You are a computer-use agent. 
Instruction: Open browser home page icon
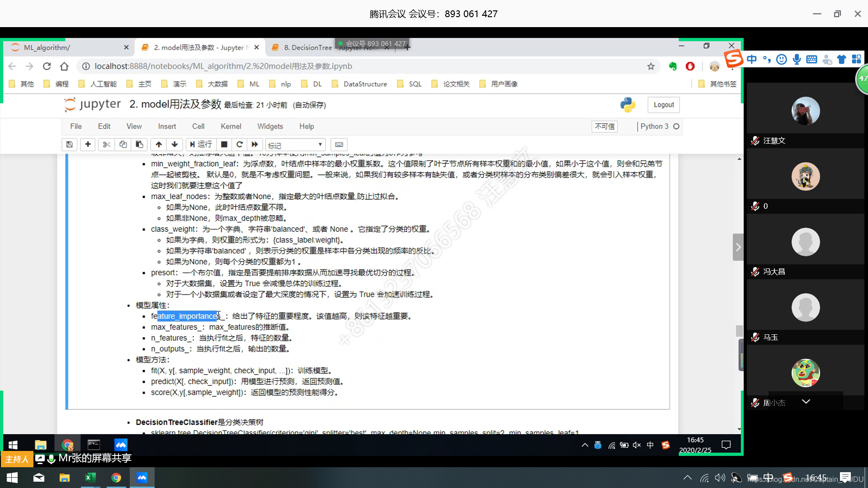click(64, 66)
